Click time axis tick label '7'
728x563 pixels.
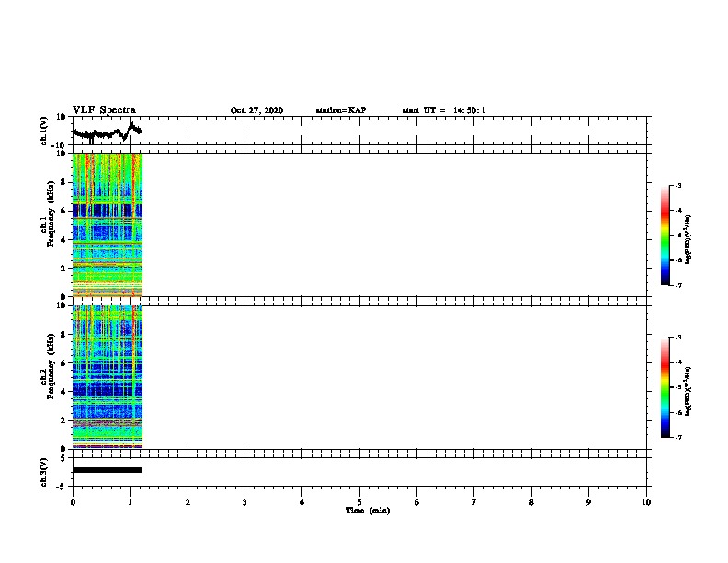coord(474,502)
